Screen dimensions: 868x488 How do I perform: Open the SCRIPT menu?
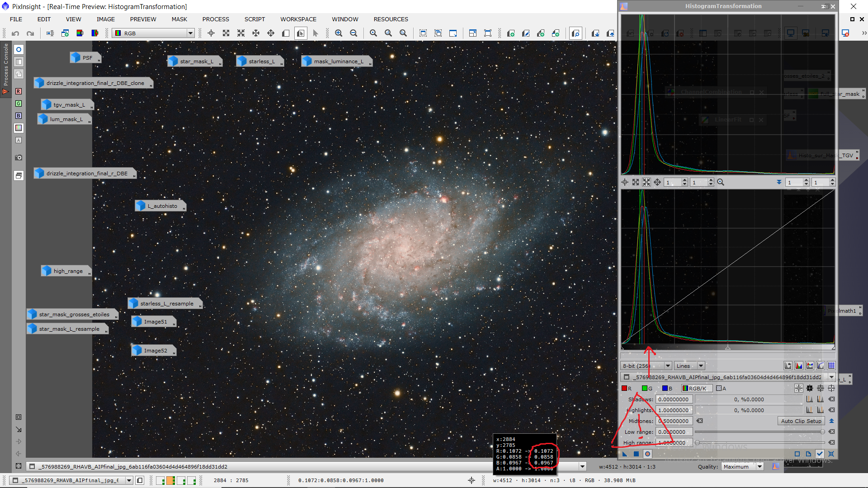tap(255, 19)
